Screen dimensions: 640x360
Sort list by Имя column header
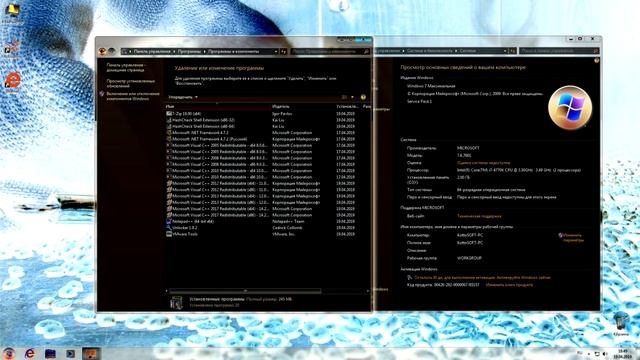(x=170, y=107)
